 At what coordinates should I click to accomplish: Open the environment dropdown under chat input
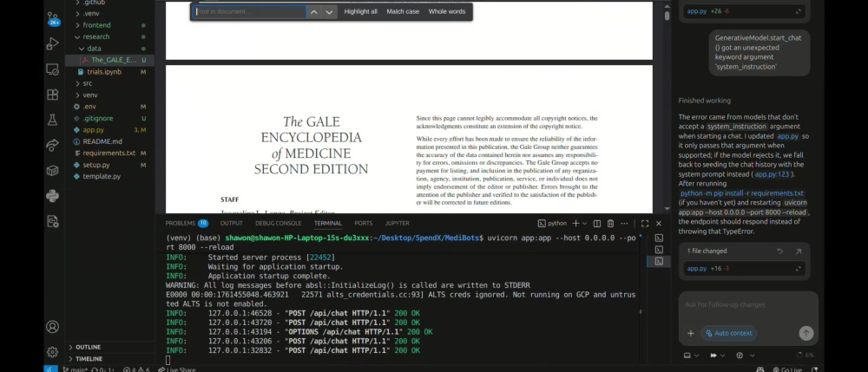[692, 356]
